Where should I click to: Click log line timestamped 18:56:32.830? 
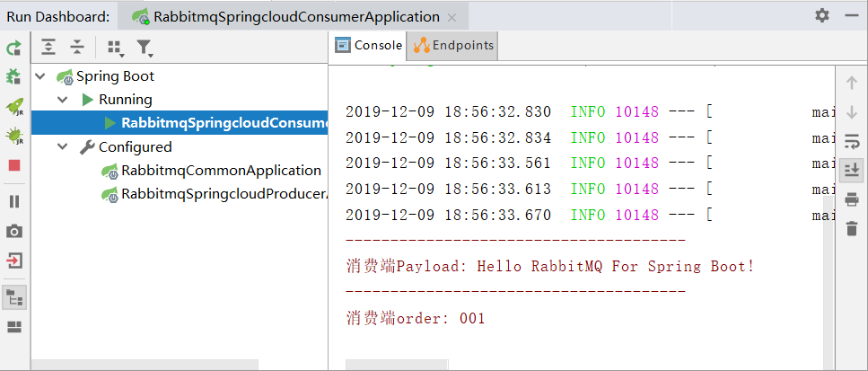pyautogui.click(x=590, y=112)
